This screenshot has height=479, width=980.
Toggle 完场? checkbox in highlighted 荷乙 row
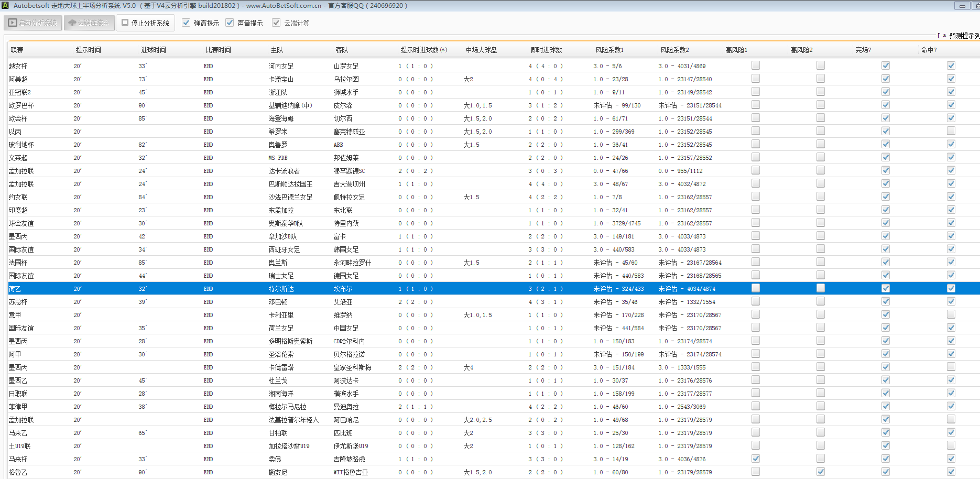pos(885,288)
